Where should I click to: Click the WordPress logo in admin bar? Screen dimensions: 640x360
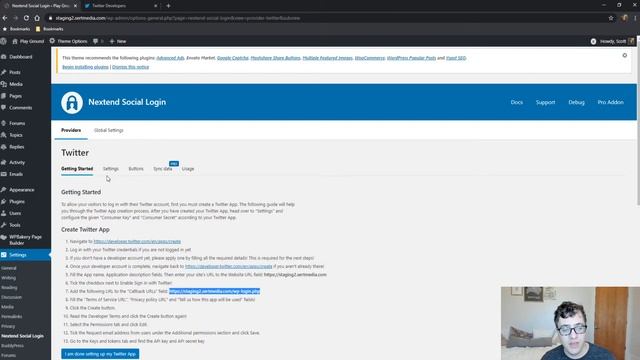pos(4,41)
